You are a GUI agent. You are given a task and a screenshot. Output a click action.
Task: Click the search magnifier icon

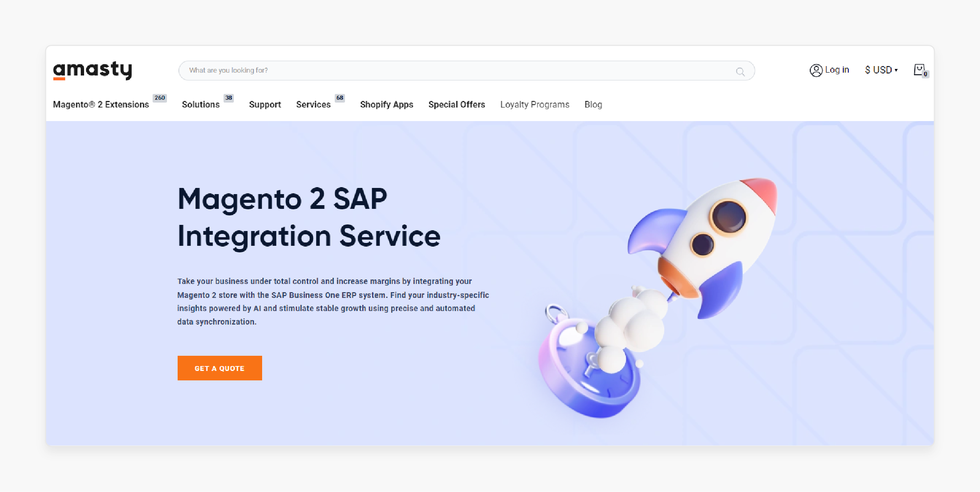click(x=740, y=72)
